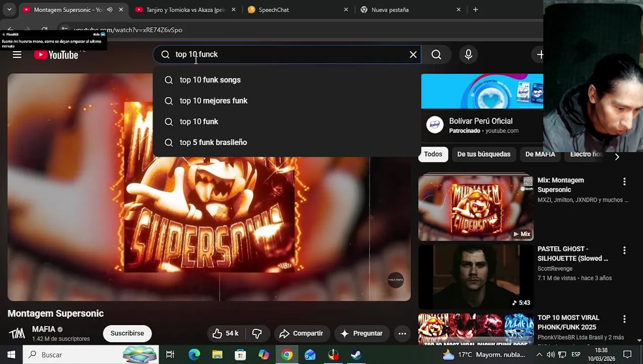Select the De MAFIA chip
The height and width of the screenshot is (364, 643).
(x=540, y=154)
